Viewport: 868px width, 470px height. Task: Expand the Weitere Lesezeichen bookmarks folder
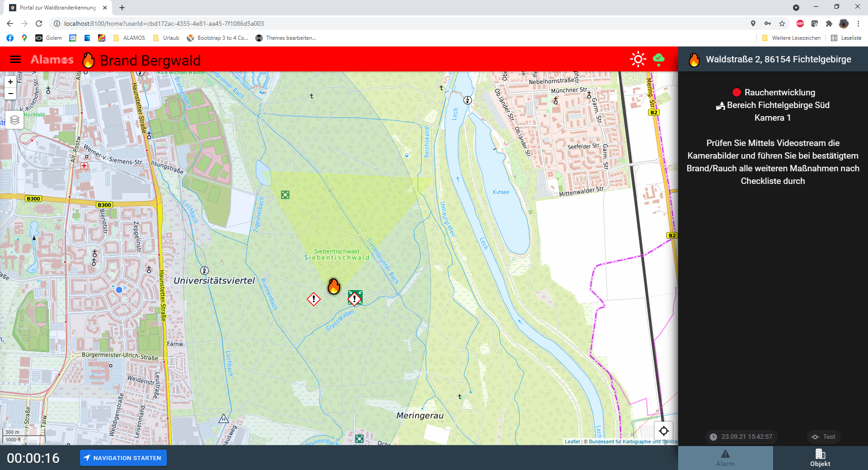point(791,38)
